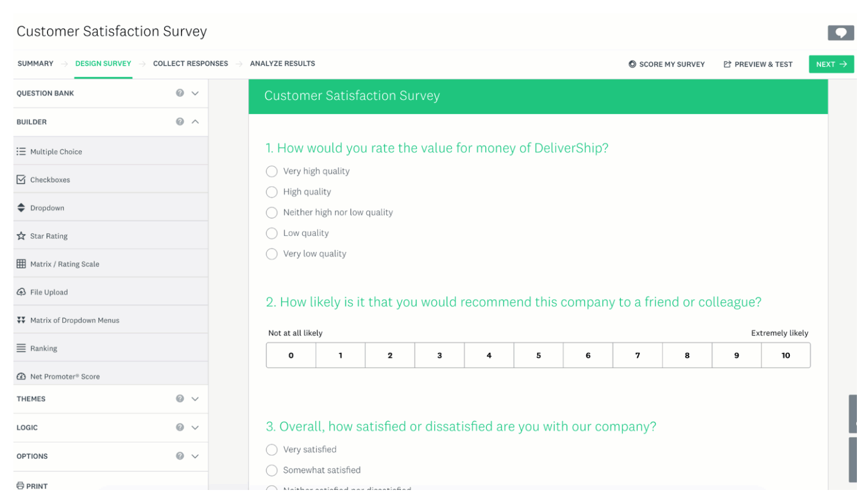Viewport: 863px width, 504px height.
Task: Click the green Next button
Action: click(831, 64)
